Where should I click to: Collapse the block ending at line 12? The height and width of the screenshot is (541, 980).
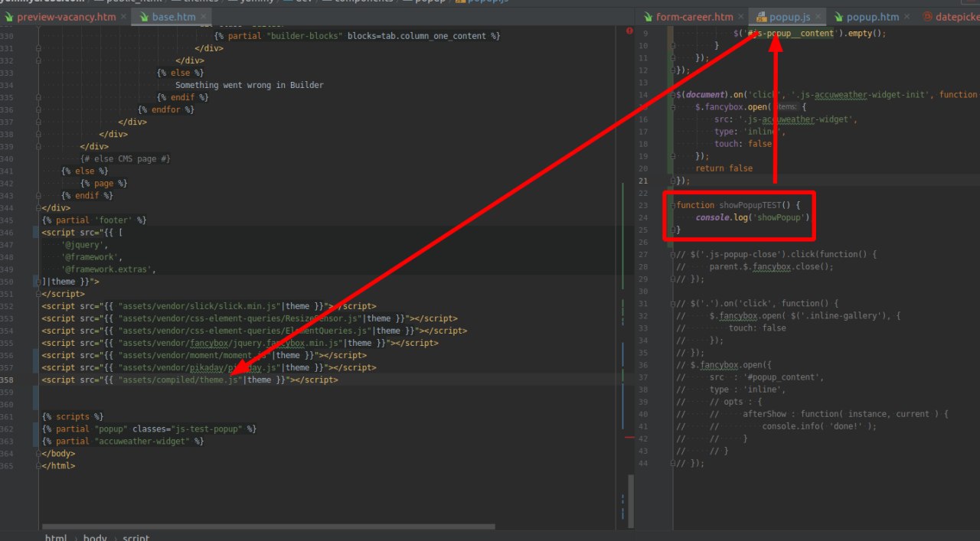point(673,70)
